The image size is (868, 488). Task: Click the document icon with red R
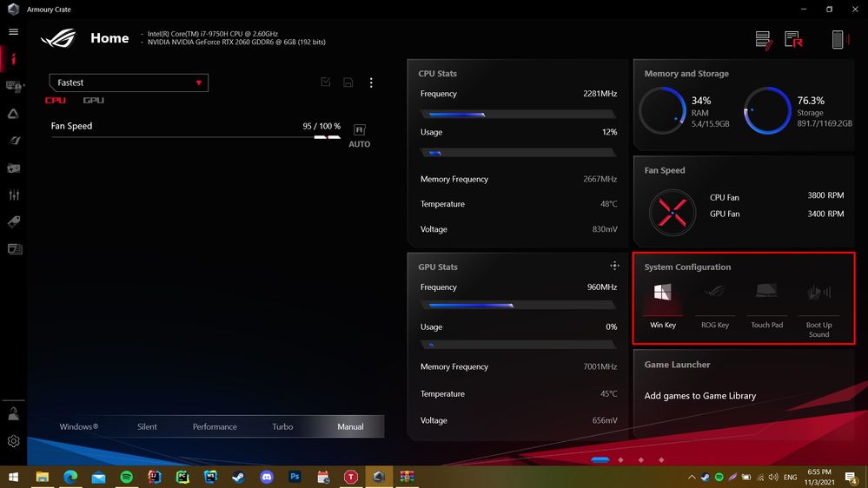coord(794,40)
